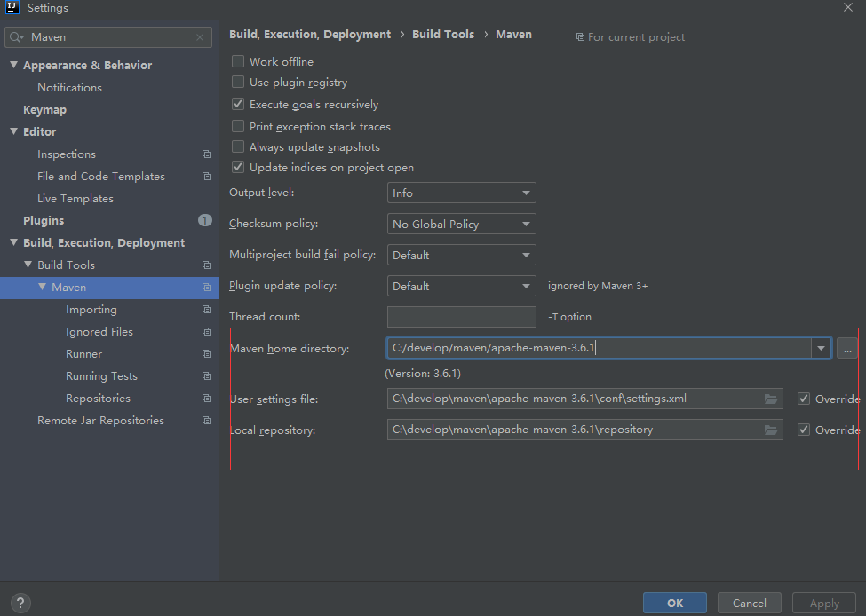Collapse the Appearance & Behavior section

14,65
